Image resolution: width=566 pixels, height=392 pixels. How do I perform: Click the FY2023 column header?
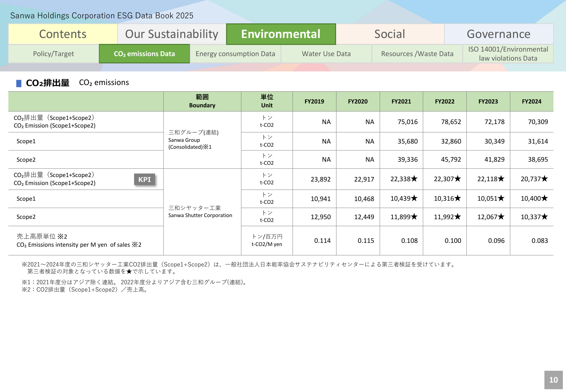click(x=488, y=101)
